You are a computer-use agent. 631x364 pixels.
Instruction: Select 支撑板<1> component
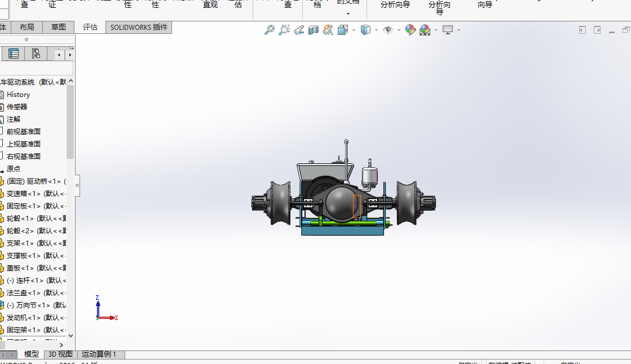[x=33, y=256]
